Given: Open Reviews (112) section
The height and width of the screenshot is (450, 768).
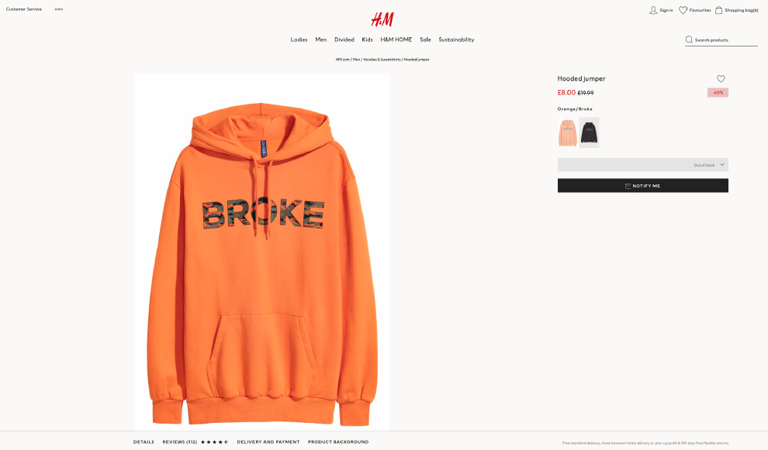Looking at the screenshot, I should click(180, 442).
